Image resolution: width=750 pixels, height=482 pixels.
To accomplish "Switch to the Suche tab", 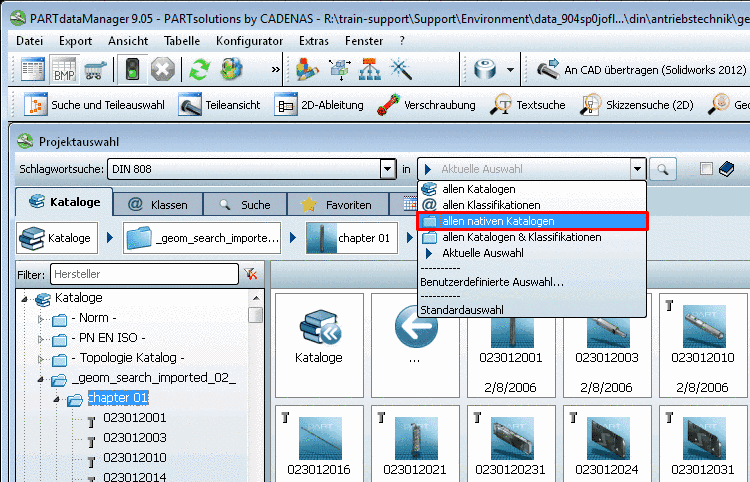I will tap(245, 205).
